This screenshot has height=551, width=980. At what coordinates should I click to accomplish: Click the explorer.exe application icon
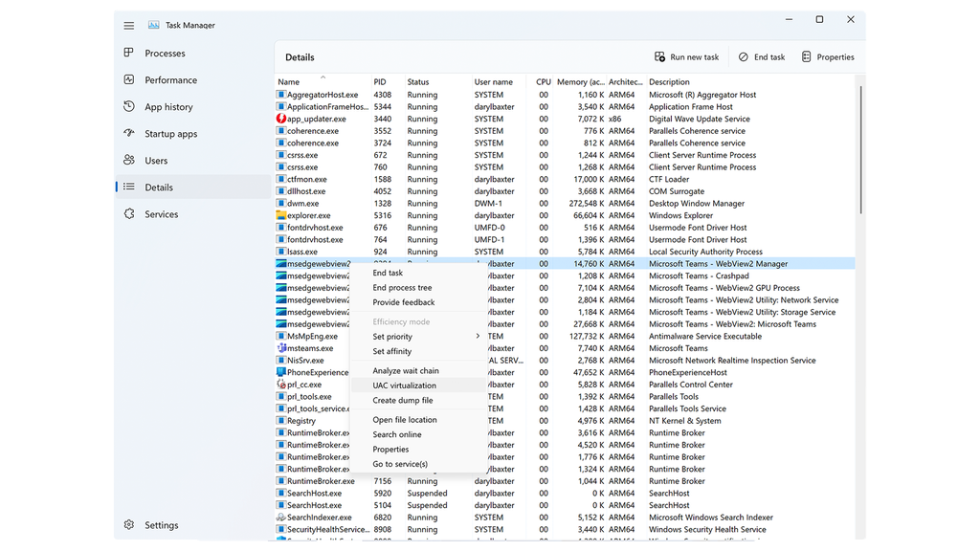[280, 215]
